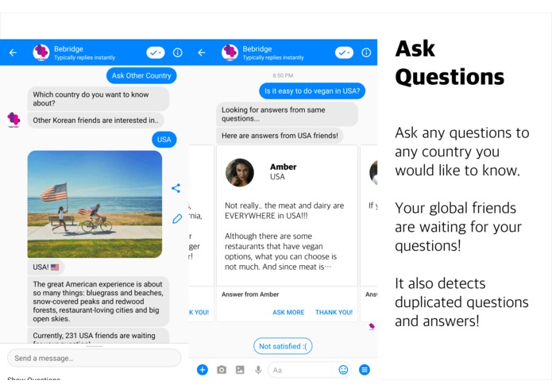This screenshot has height=392, width=552.
Task: Click 'Which country do you want to know about?' message
Action: (98, 98)
